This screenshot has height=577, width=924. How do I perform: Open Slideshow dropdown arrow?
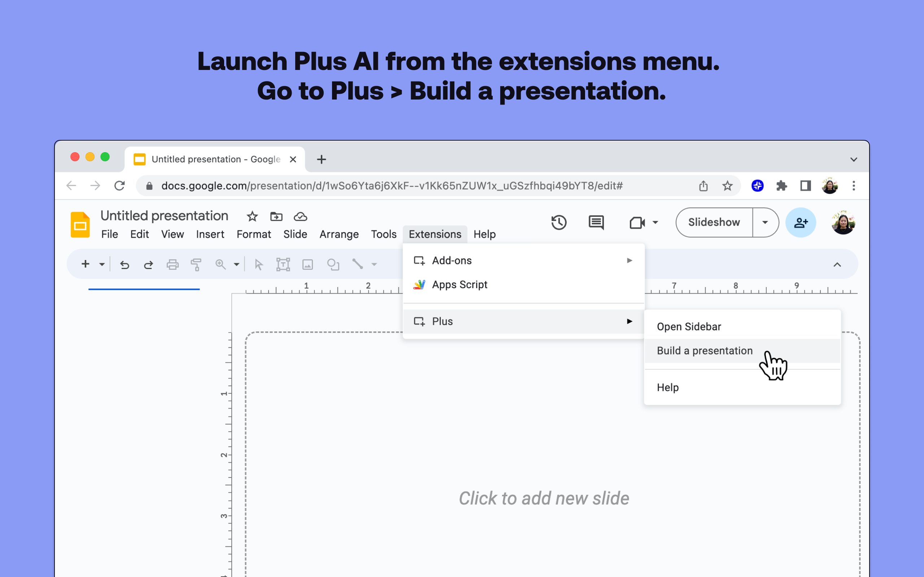(x=765, y=223)
